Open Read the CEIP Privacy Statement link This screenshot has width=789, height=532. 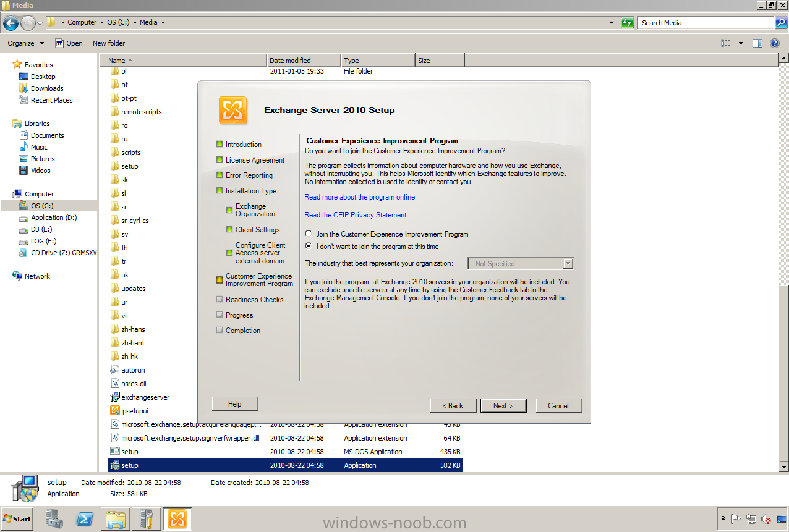[356, 215]
